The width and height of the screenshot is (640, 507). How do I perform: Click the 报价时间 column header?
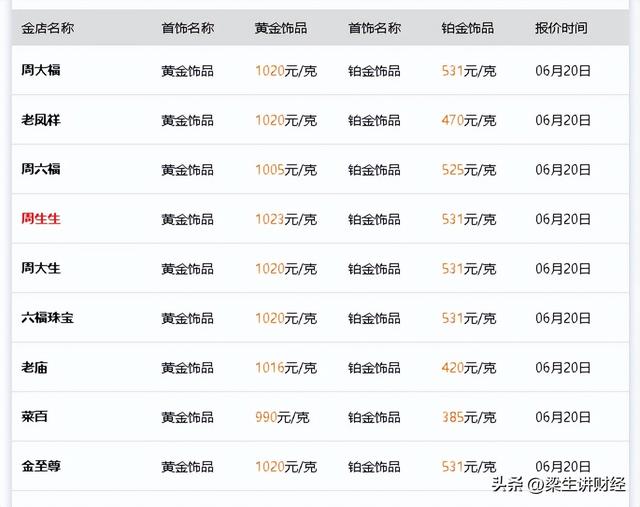click(x=561, y=28)
